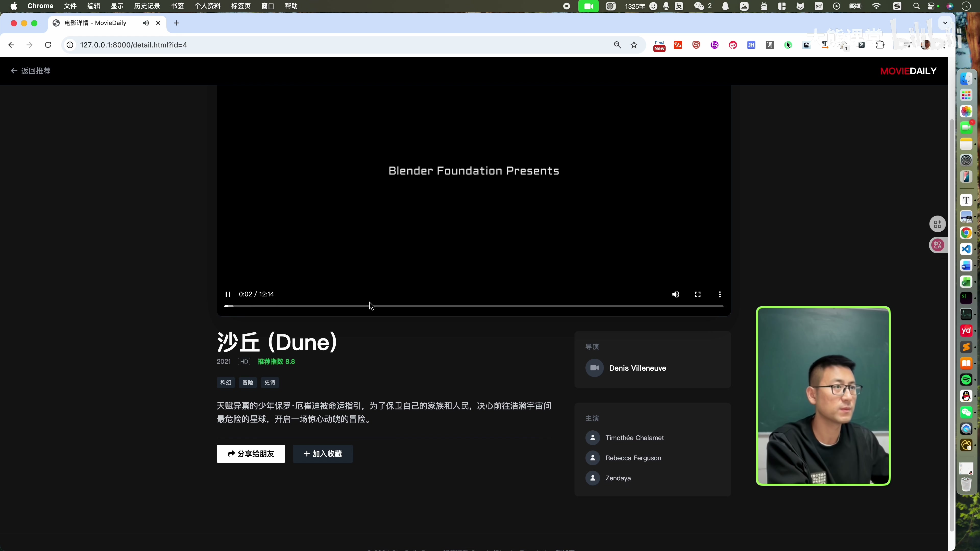The image size is (980, 551).
Task: Click 返回推荐 back link
Action: click(x=31, y=71)
